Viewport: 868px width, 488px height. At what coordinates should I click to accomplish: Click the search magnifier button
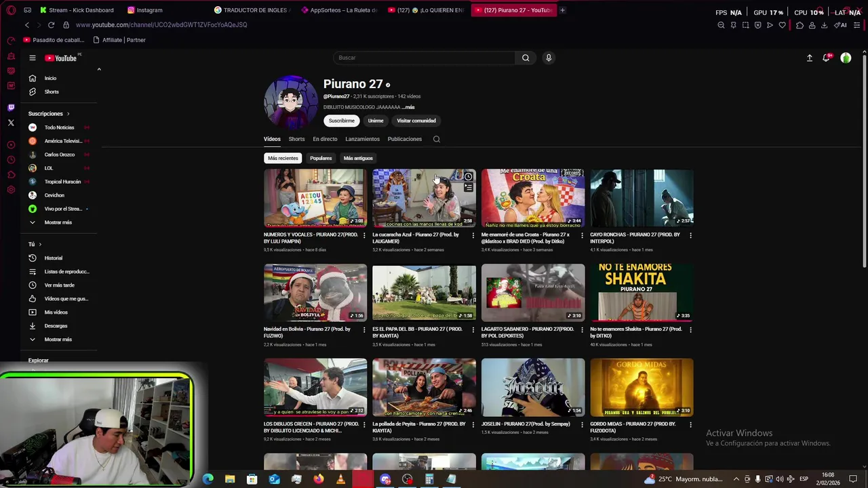tap(526, 58)
